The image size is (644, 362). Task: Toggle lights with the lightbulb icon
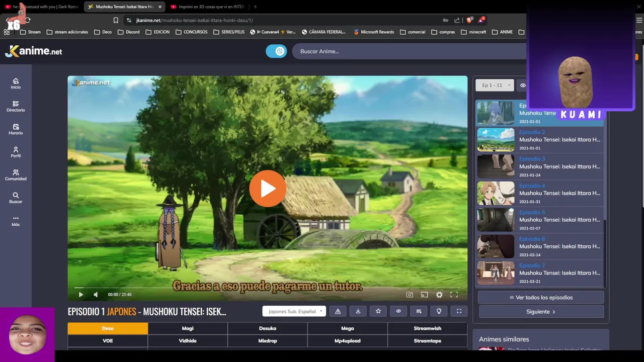tap(439, 311)
